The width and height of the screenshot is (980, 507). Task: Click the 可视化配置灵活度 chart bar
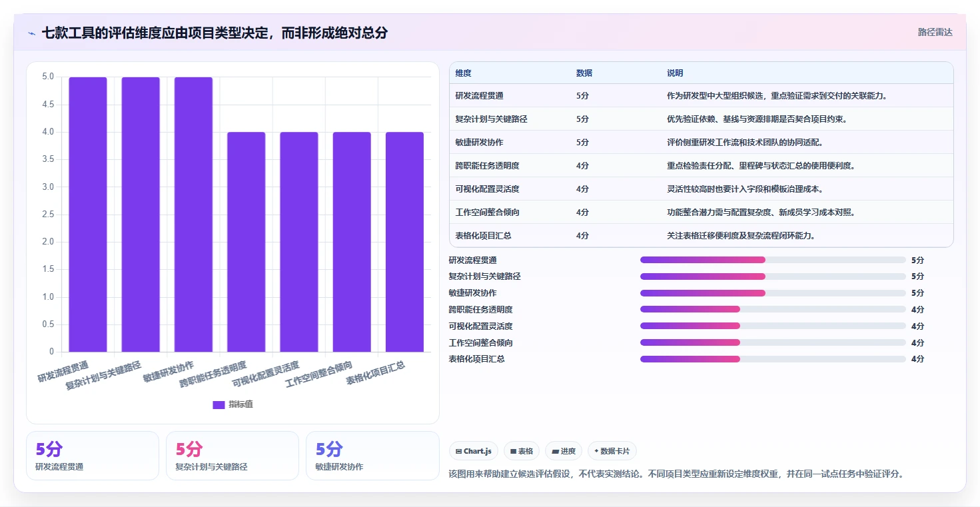(x=299, y=242)
